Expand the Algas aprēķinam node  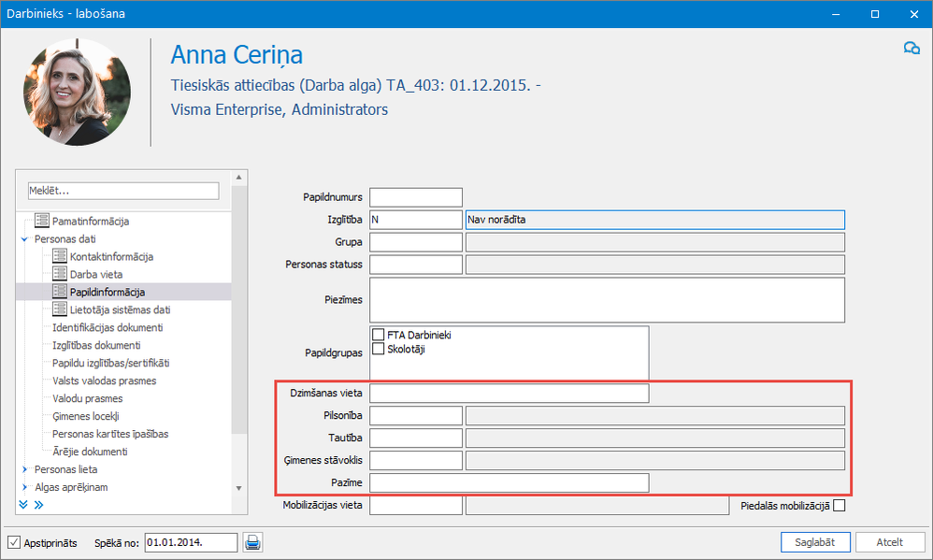24,487
